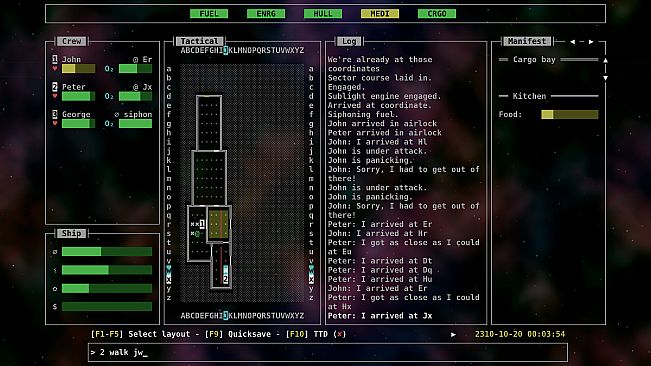Click the ENRG status indicator
Viewport: 651px width, 366px height.
point(266,14)
